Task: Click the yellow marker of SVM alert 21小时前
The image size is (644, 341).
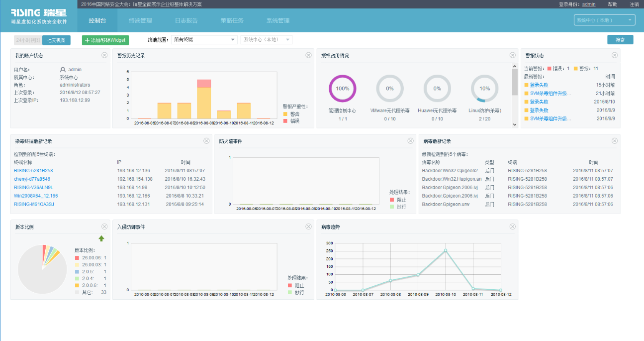Action: (526, 93)
